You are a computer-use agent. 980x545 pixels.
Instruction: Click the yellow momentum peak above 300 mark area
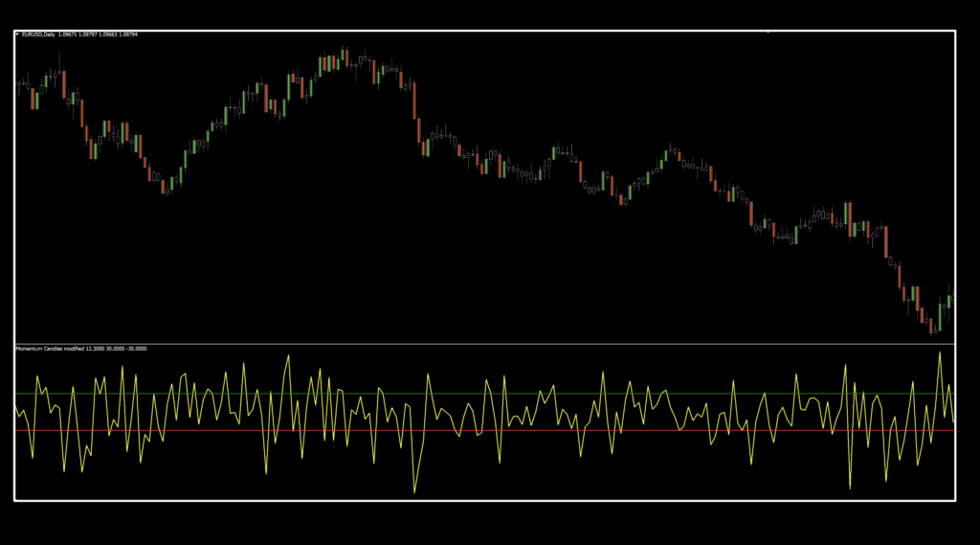[x=288, y=354]
